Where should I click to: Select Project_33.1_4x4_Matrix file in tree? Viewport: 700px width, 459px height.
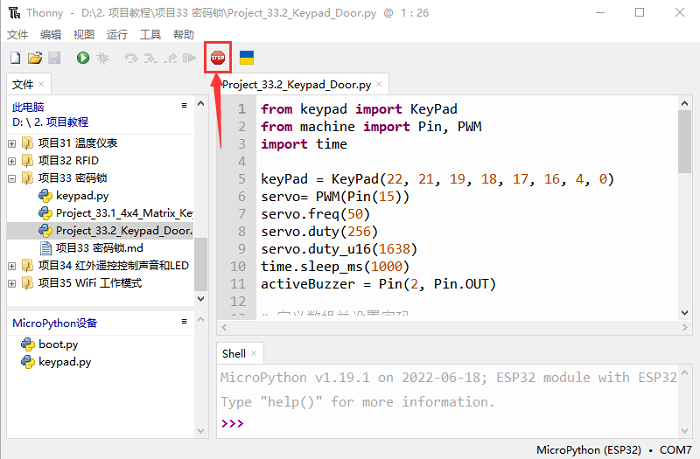click(123, 213)
